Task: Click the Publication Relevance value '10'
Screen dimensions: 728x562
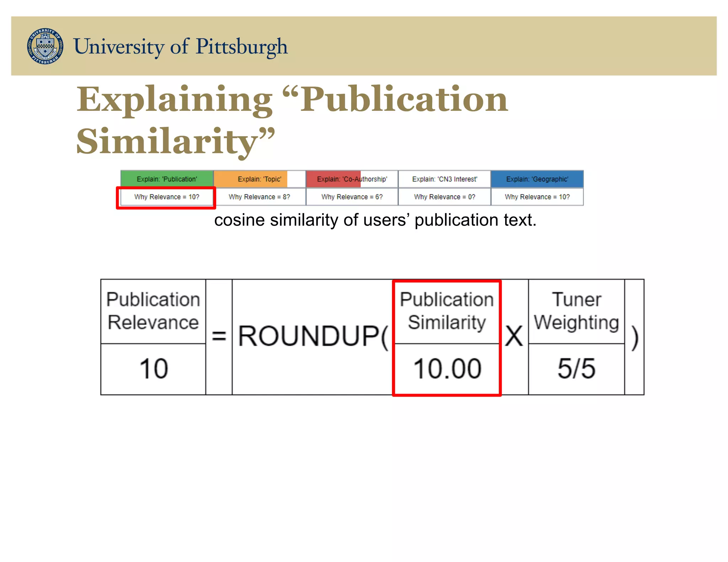Action: [153, 369]
